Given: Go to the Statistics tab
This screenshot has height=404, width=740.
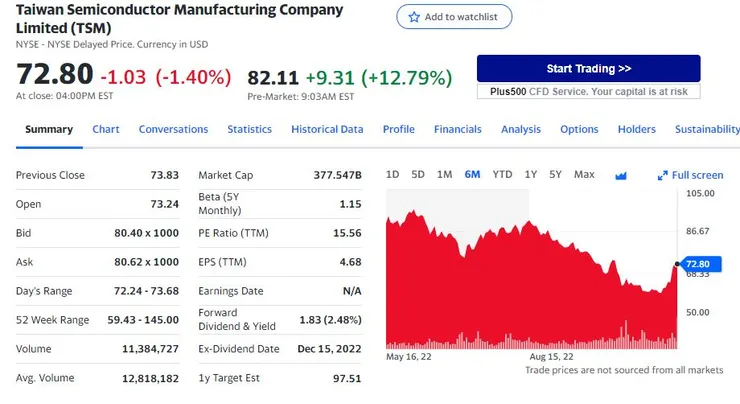Looking at the screenshot, I should tap(249, 129).
